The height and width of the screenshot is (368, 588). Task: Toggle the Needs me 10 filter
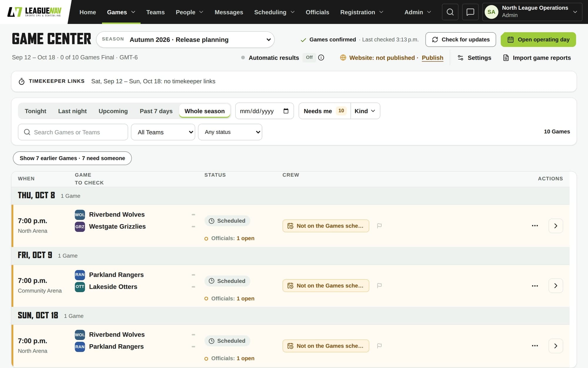point(325,111)
